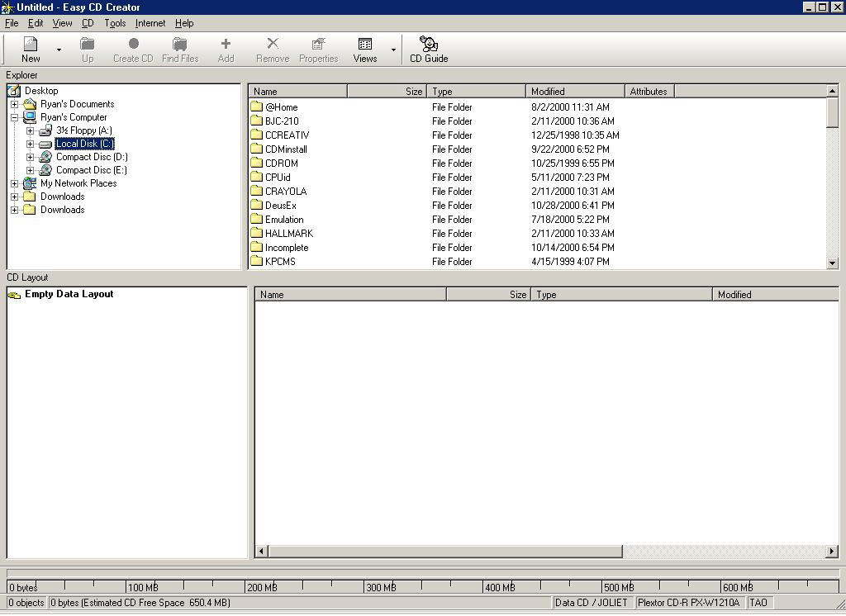Expand the Ryan's Documents node
846x616 pixels.
point(15,104)
